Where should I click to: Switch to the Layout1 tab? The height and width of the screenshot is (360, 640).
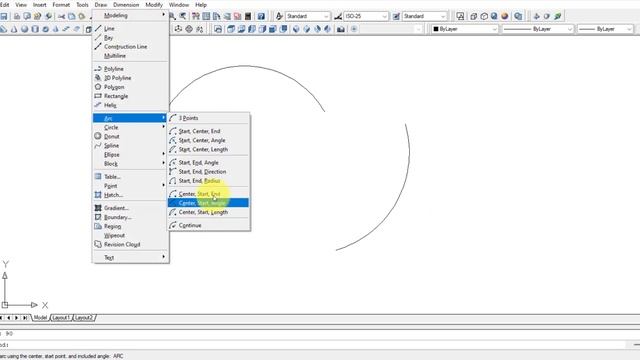pyautogui.click(x=61, y=318)
